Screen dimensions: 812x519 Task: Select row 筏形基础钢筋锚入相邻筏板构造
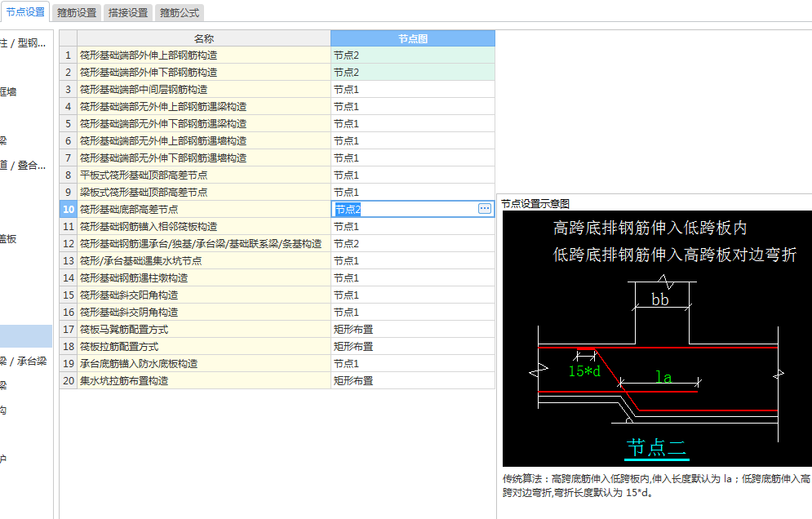click(x=204, y=226)
